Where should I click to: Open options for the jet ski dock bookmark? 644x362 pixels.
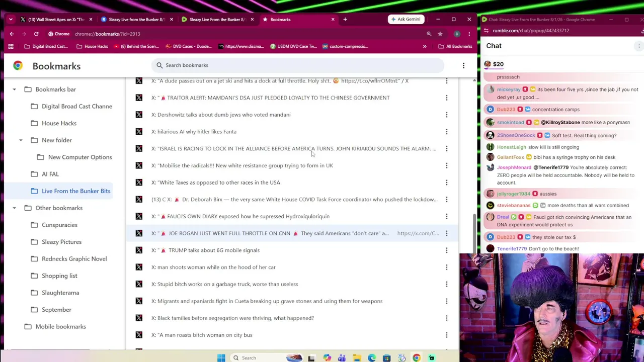pyautogui.click(x=446, y=81)
